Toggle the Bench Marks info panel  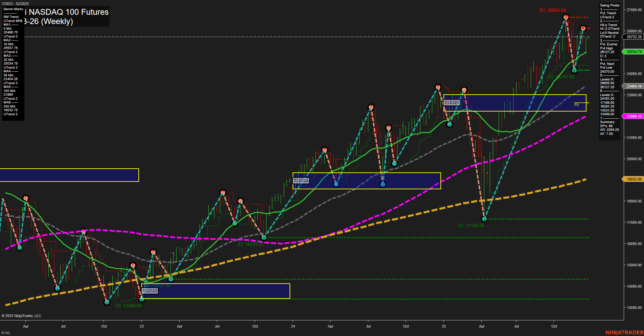pos(13,9)
